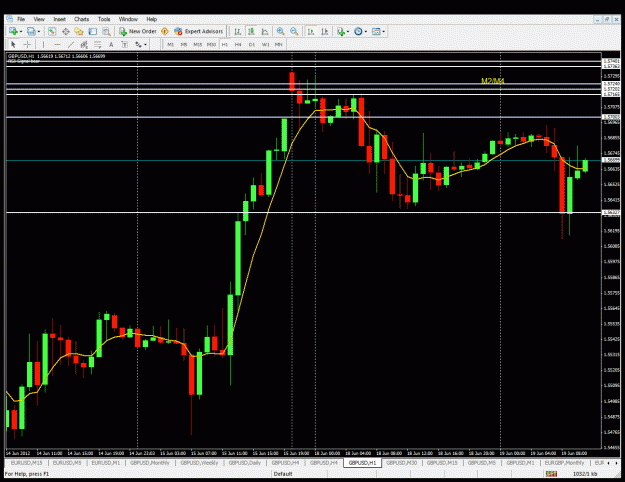The image size is (625, 482).
Task: Click the application icon beside File menu
Action: [x=10, y=19]
